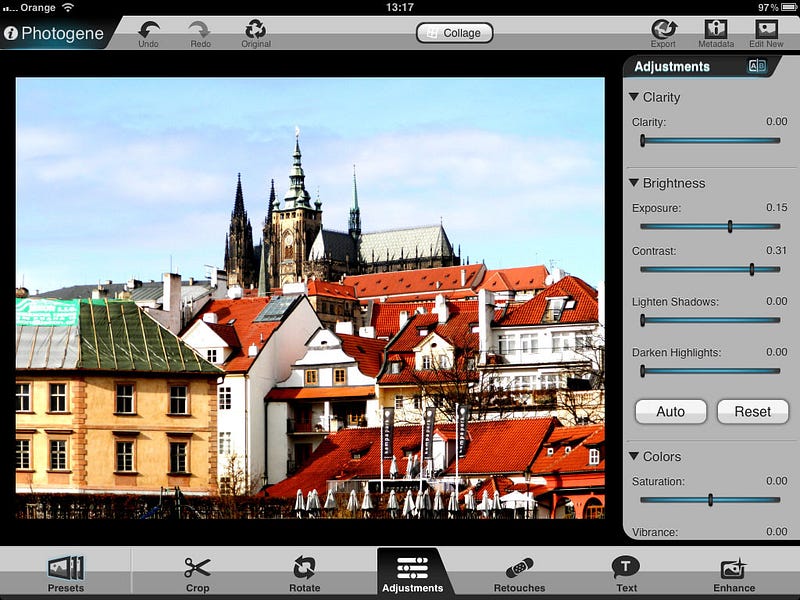Open the Metadata icon
The height and width of the screenshot is (600, 800).
(716, 29)
